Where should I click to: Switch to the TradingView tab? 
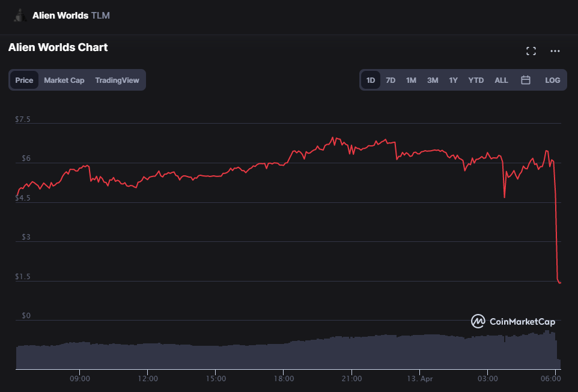click(117, 80)
